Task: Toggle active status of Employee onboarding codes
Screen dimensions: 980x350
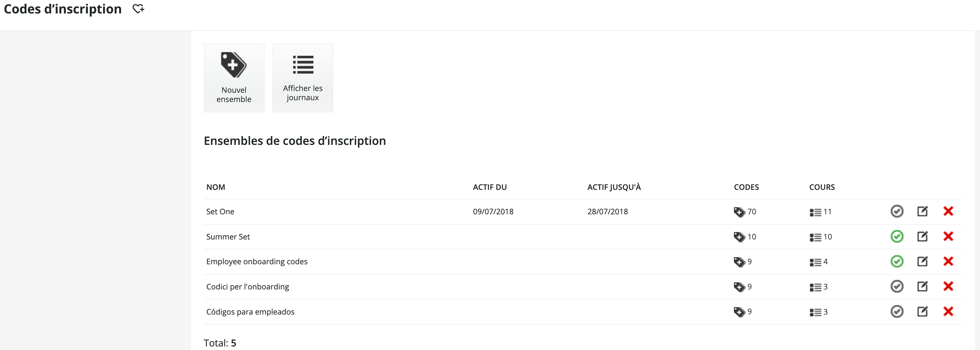Action: 897,261
